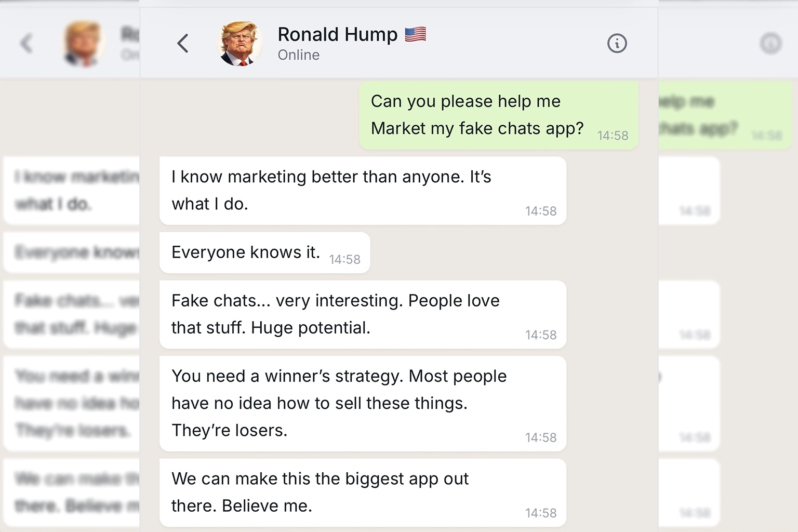Click the blurred info icon on right
The image size is (798, 532).
tap(770, 44)
